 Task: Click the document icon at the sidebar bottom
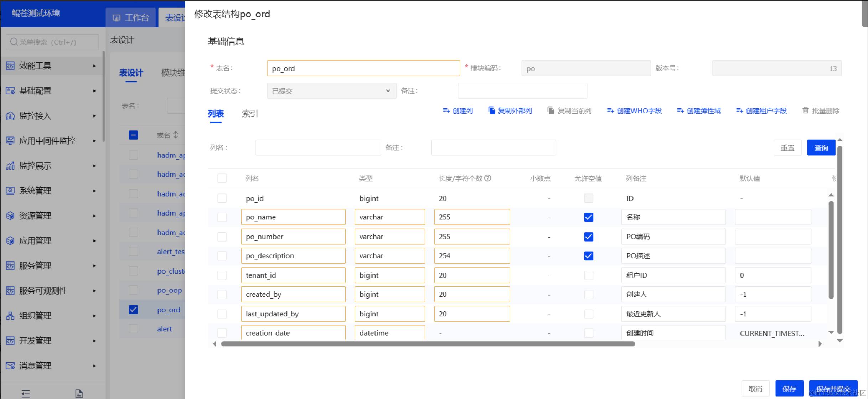(x=79, y=394)
